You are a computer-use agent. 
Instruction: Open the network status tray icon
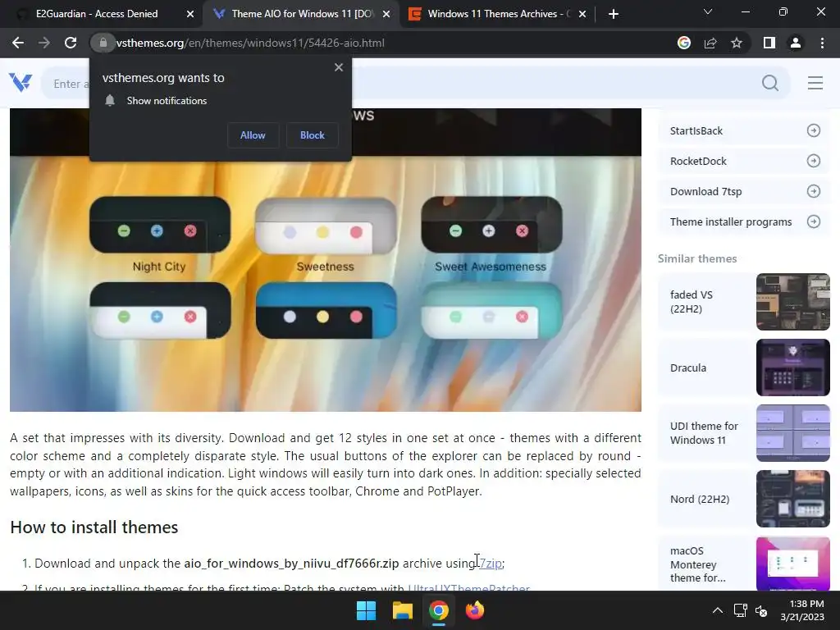coord(741,610)
